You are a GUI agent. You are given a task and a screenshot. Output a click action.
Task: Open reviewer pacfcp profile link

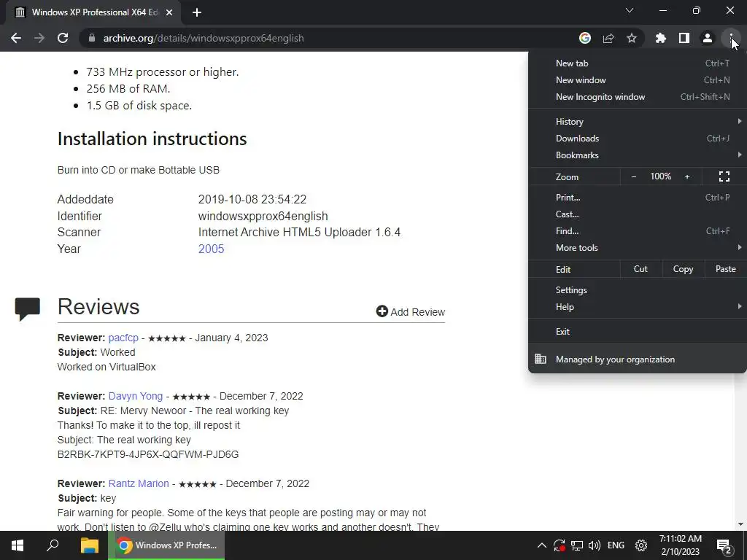(x=123, y=338)
